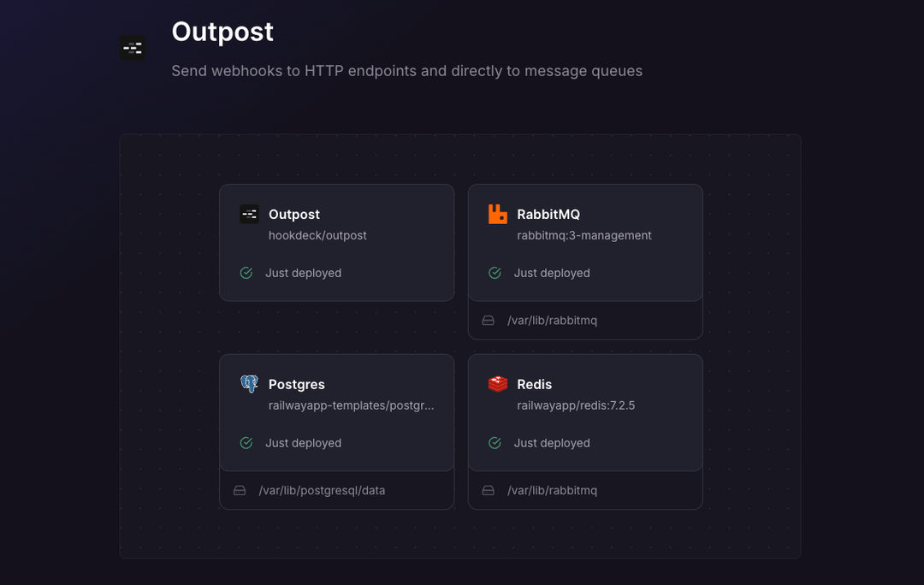Viewport: 924px width, 585px height.
Task: Click the green checkmark on the Redis card
Action: (494, 443)
